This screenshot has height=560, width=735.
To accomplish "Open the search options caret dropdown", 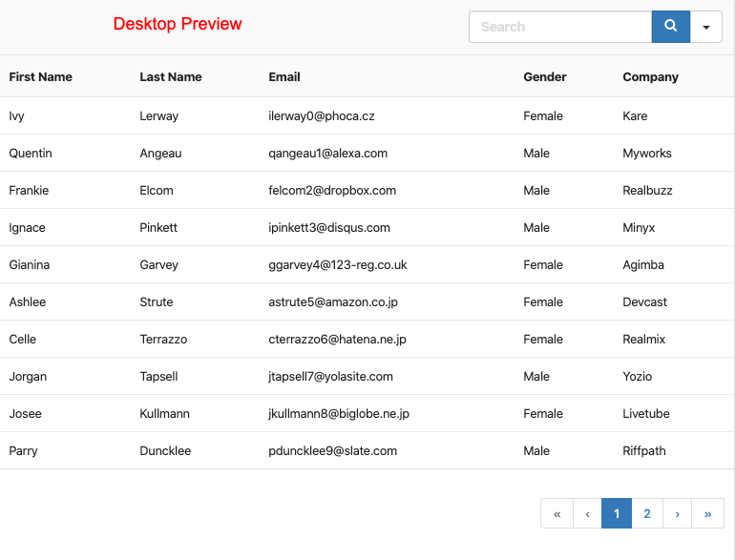I will tap(705, 27).
